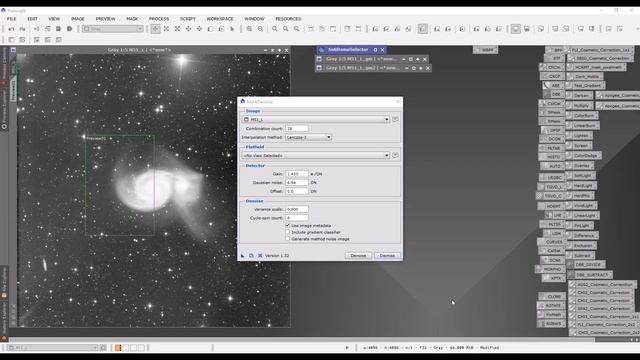Click the Undo arrow in the toolbar
Viewport: 640px width, 360px height.
pyautogui.click(x=11, y=29)
